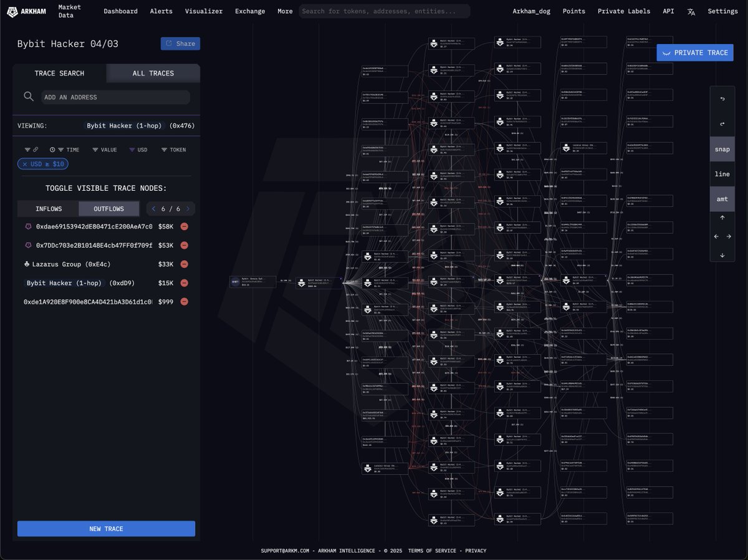748x560 pixels.
Task: Remove Bybit Hacker (0xdD9) with red minus
Action: (x=184, y=283)
